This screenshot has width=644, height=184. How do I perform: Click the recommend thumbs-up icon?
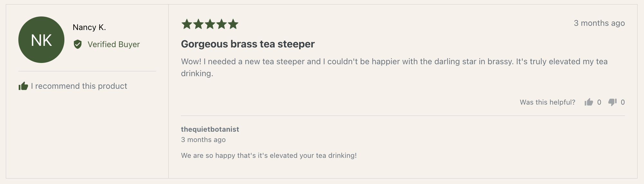[23, 86]
